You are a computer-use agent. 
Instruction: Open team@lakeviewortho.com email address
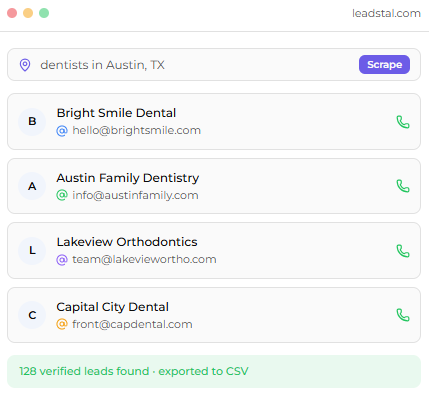(x=144, y=259)
